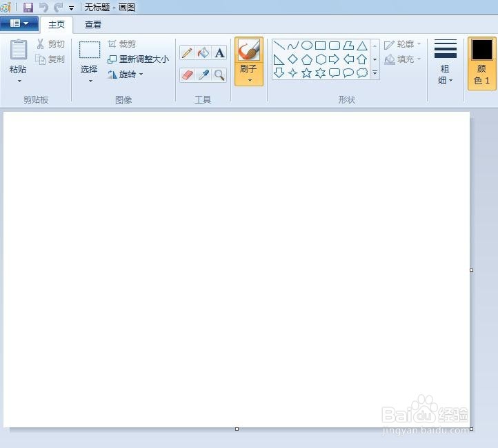Select the Eraser tool
Image resolution: width=498 pixels, height=448 pixels.
187,75
